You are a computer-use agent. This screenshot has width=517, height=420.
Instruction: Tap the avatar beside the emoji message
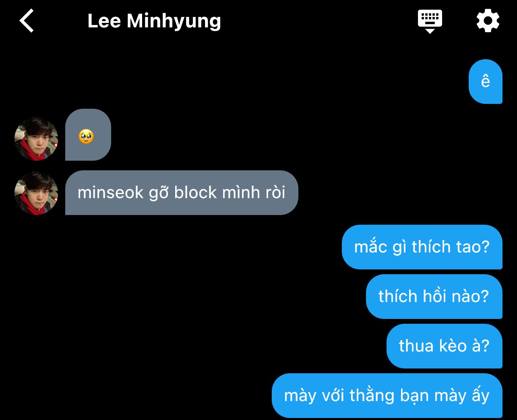[36, 139]
